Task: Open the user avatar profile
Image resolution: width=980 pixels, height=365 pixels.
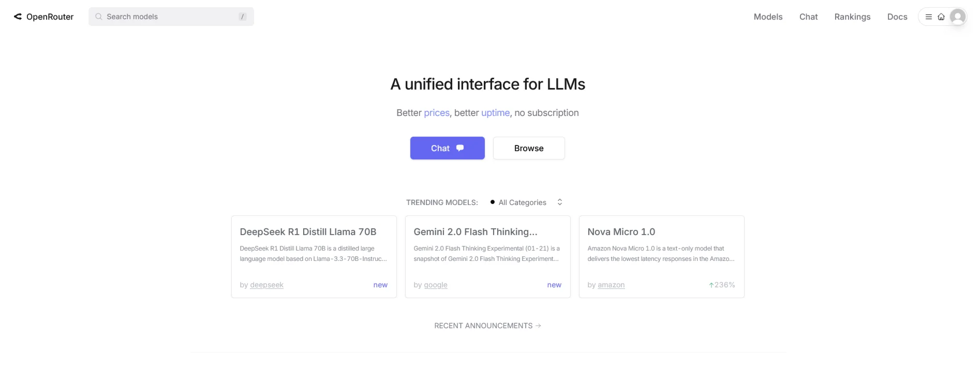Action: (958, 17)
